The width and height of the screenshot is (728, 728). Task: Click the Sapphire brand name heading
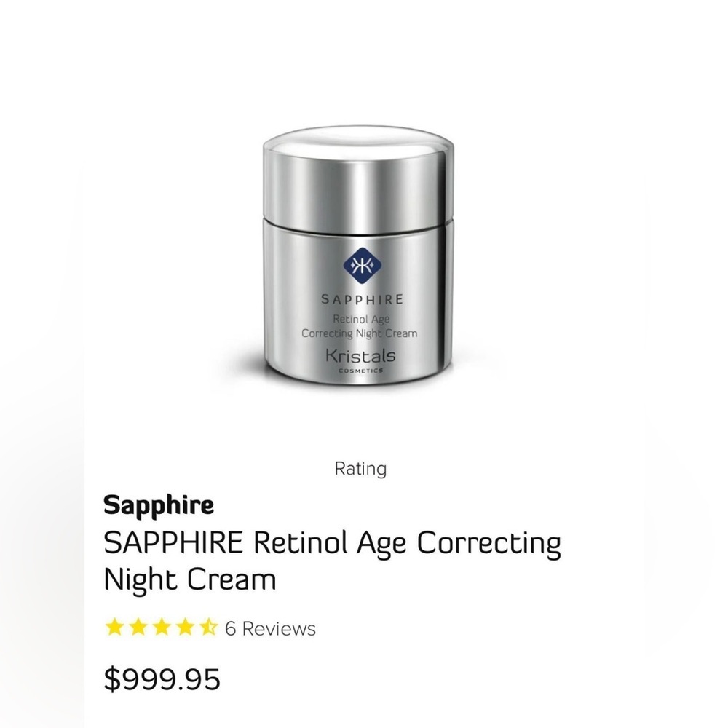(160, 504)
